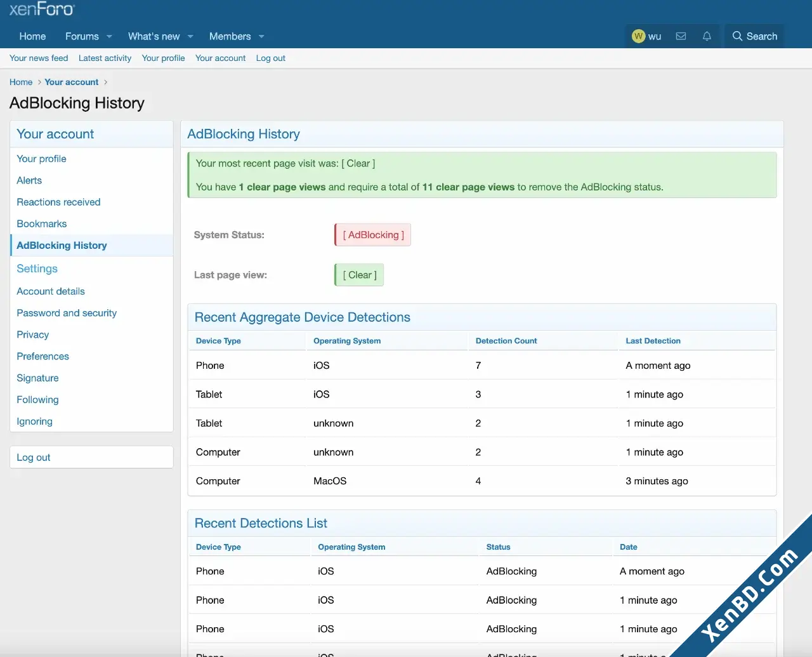Click the Recent Aggregate Device Detections heading

tap(302, 317)
